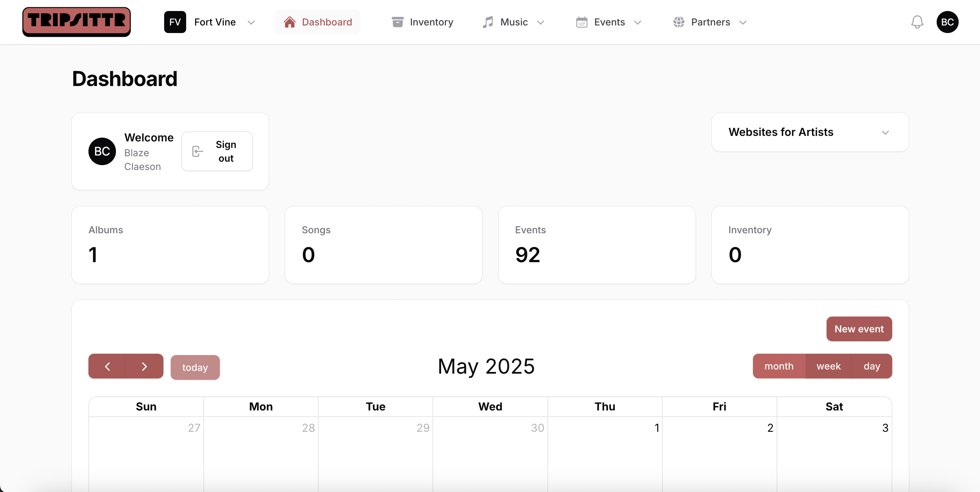Open notifications via the bell icon
Screen dimensions: 980x492
click(x=917, y=22)
